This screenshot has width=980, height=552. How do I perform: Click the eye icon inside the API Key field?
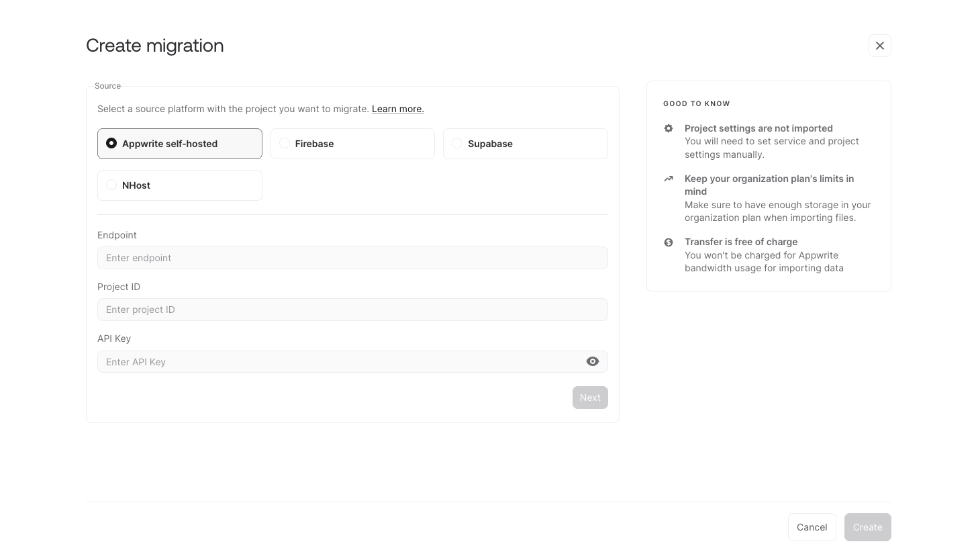click(592, 361)
